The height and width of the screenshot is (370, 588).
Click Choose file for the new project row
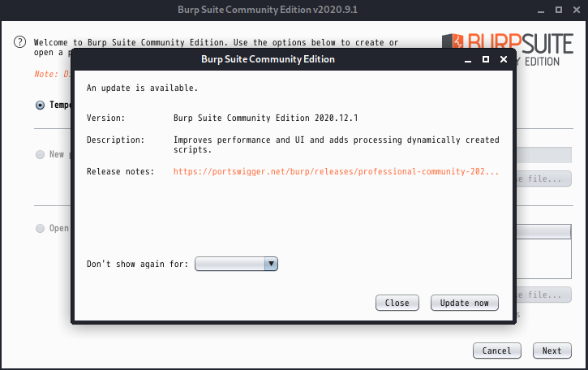tap(542, 178)
